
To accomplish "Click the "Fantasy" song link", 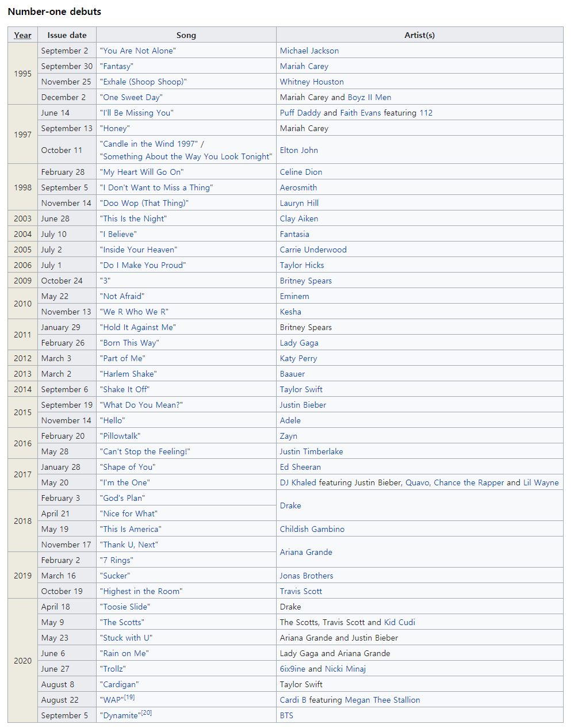I will tap(117, 66).
